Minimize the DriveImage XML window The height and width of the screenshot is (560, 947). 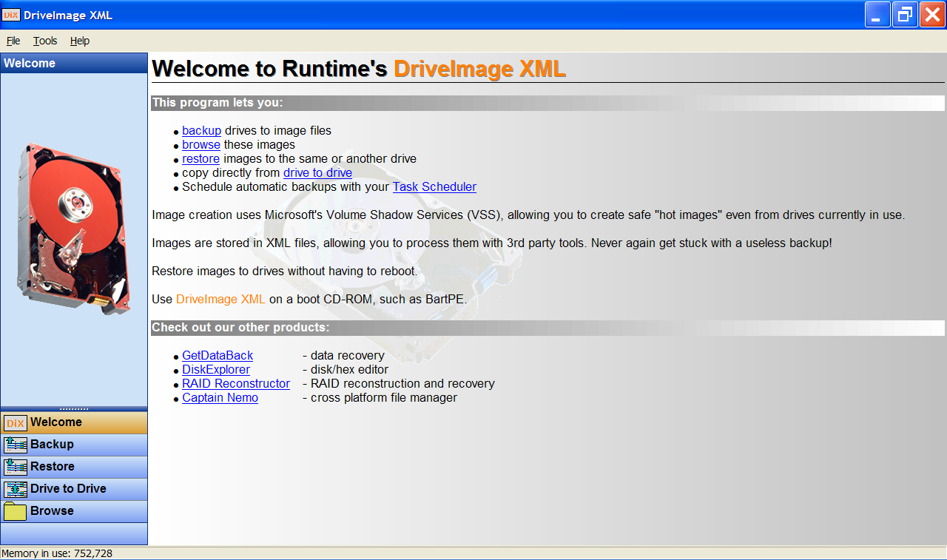coord(878,15)
